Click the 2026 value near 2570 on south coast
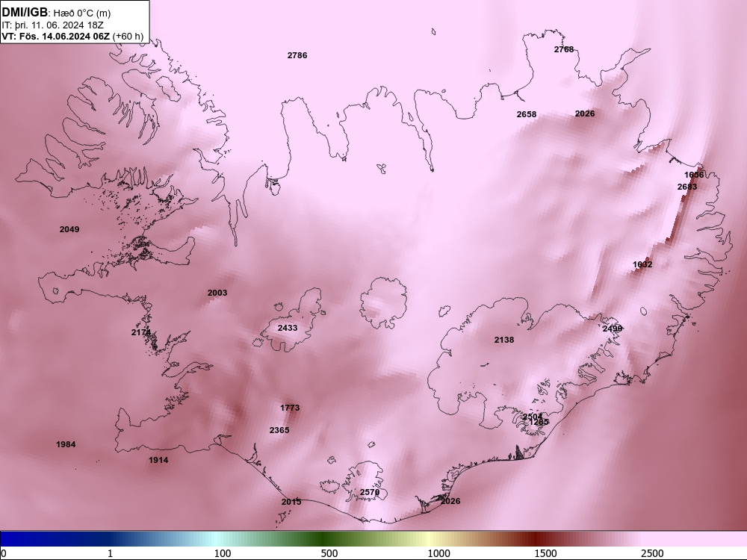Screen dimensions: 747x560 [x=450, y=501]
